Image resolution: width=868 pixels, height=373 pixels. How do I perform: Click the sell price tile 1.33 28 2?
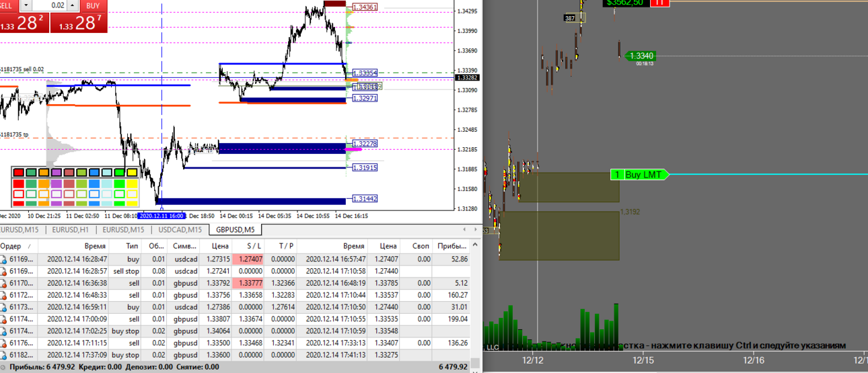point(24,23)
